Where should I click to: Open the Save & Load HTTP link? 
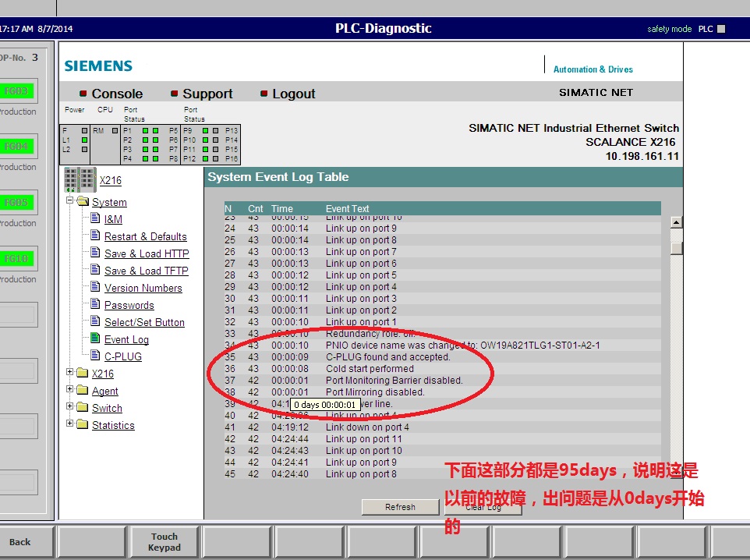coord(147,253)
